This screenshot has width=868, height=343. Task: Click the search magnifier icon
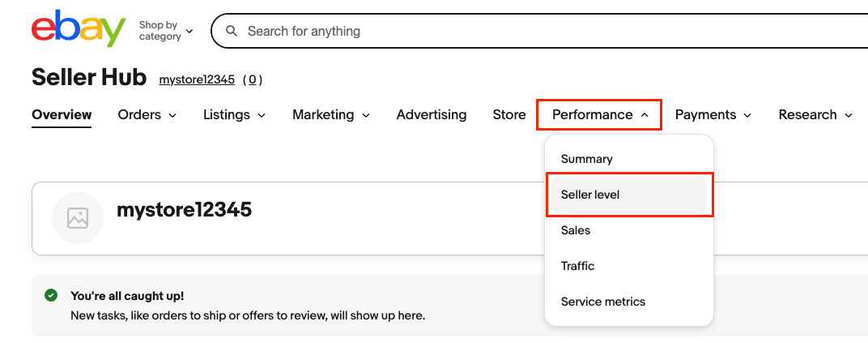coord(232,31)
